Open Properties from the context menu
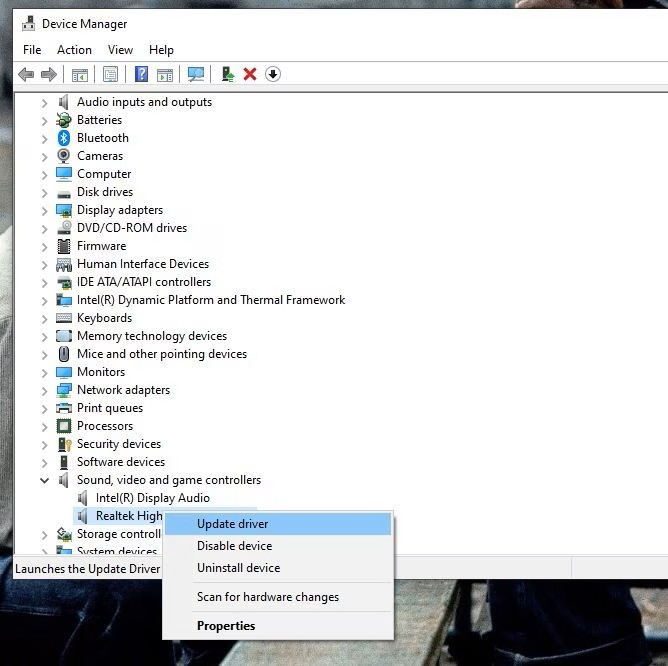Screen dimensions: 668x666 coord(278,626)
